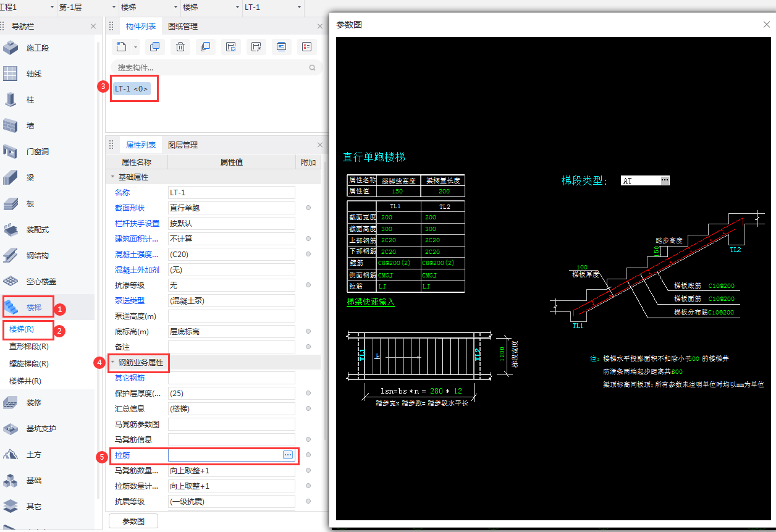
Task: Select 螺旋梯段(R) sub-item in navigation
Action: 28,364
